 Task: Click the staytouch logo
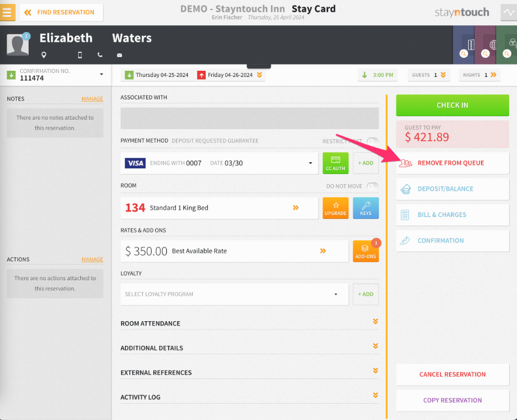point(462,12)
